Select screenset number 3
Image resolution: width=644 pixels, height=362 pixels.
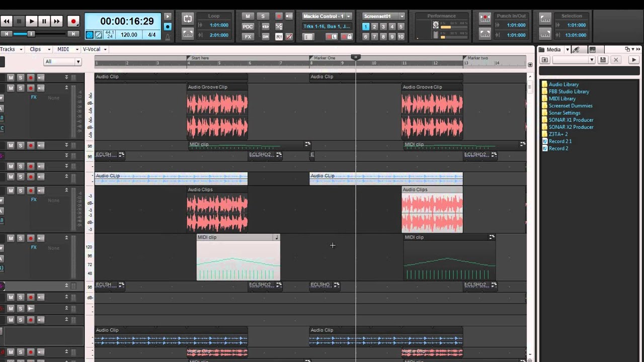point(383,27)
